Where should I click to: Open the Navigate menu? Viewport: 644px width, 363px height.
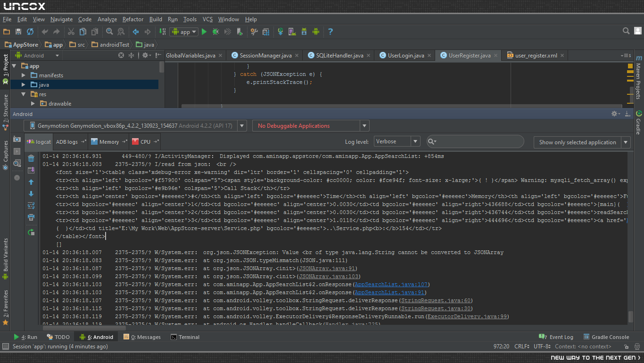(x=61, y=19)
